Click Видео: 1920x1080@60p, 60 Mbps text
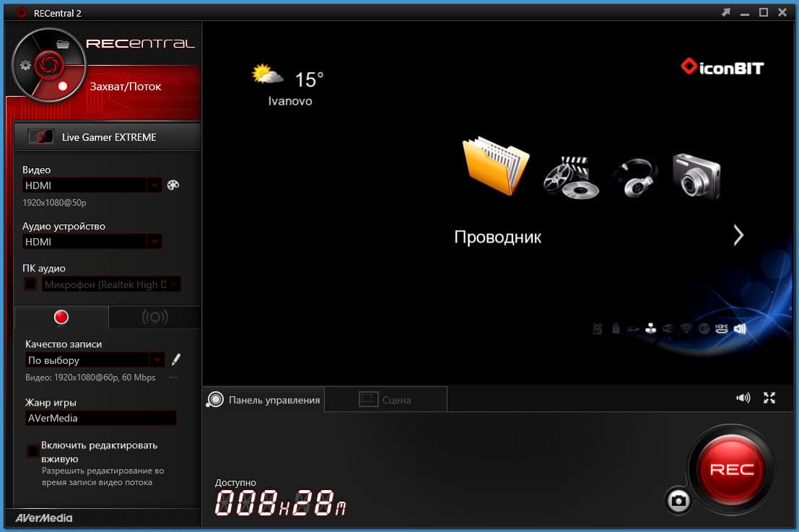The height and width of the screenshot is (532, 799). click(x=90, y=378)
